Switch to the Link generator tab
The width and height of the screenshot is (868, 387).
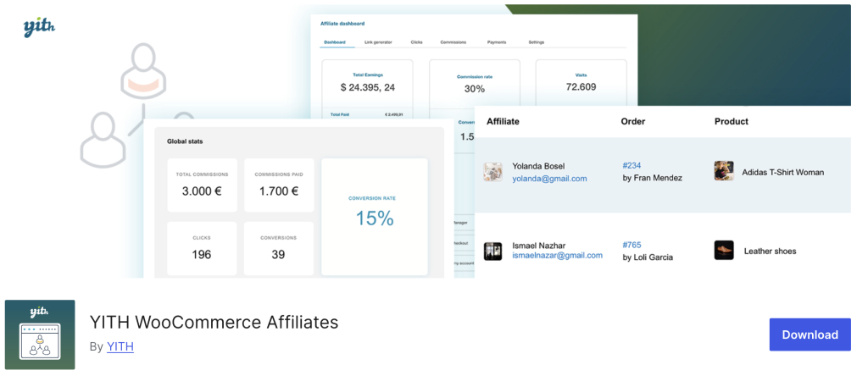(x=378, y=42)
